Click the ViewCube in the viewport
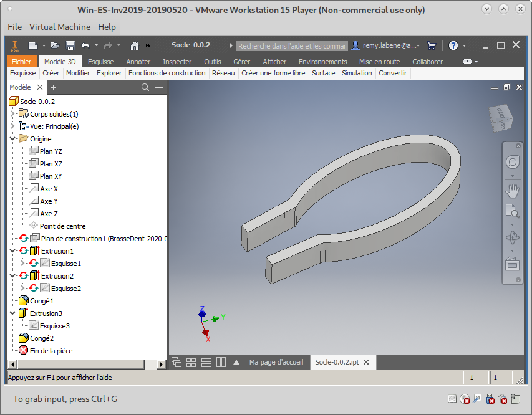 click(501, 118)
